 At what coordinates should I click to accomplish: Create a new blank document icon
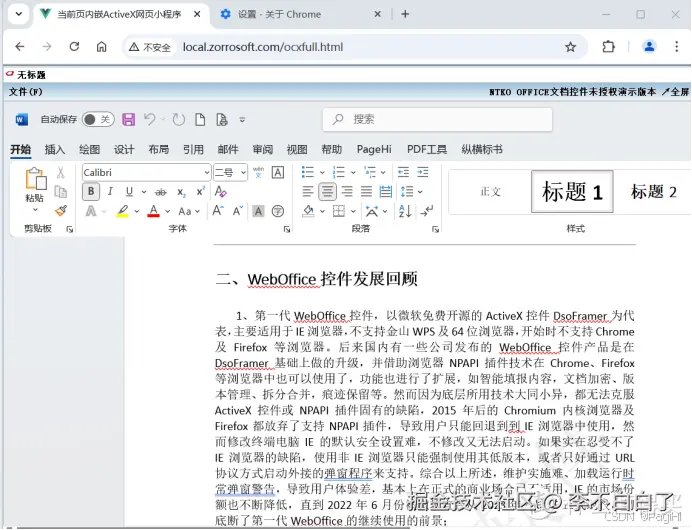tap(200, 120)
